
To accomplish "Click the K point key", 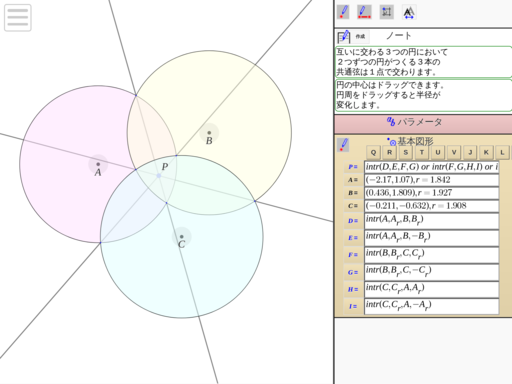I will 486,152.
